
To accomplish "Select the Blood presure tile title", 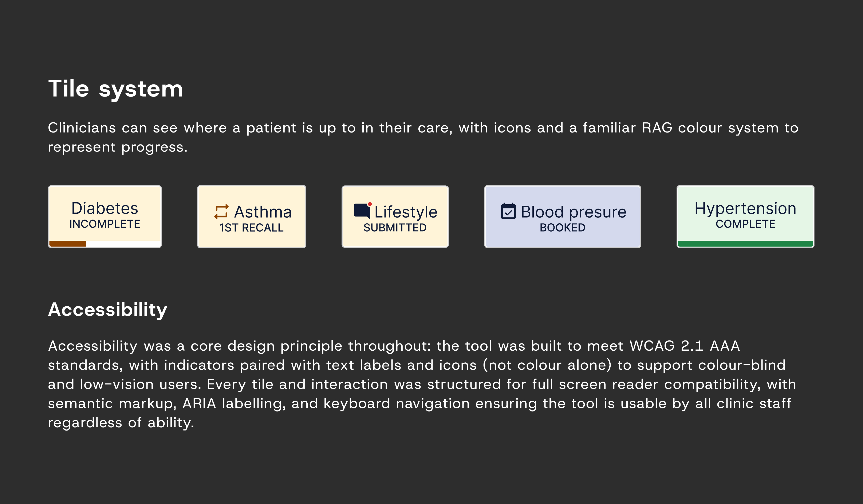I will pos(574,212).
